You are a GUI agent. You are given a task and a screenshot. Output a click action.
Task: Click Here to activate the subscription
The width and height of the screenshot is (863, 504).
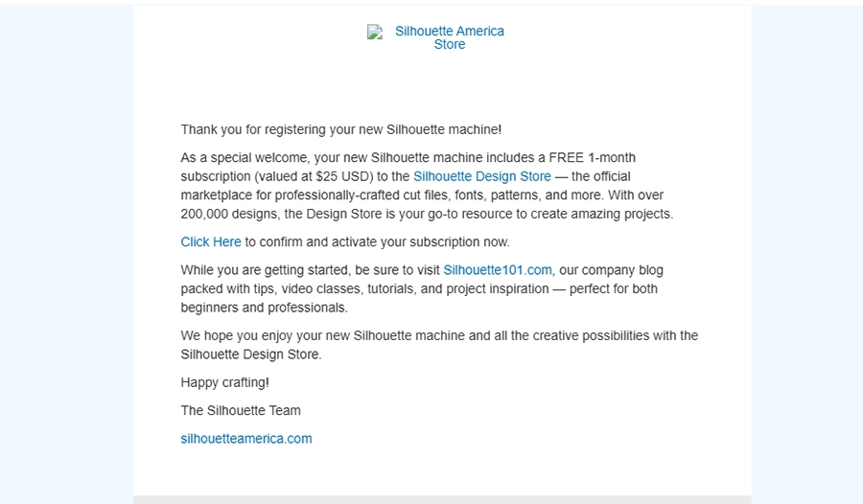click(x=210, y=241)
